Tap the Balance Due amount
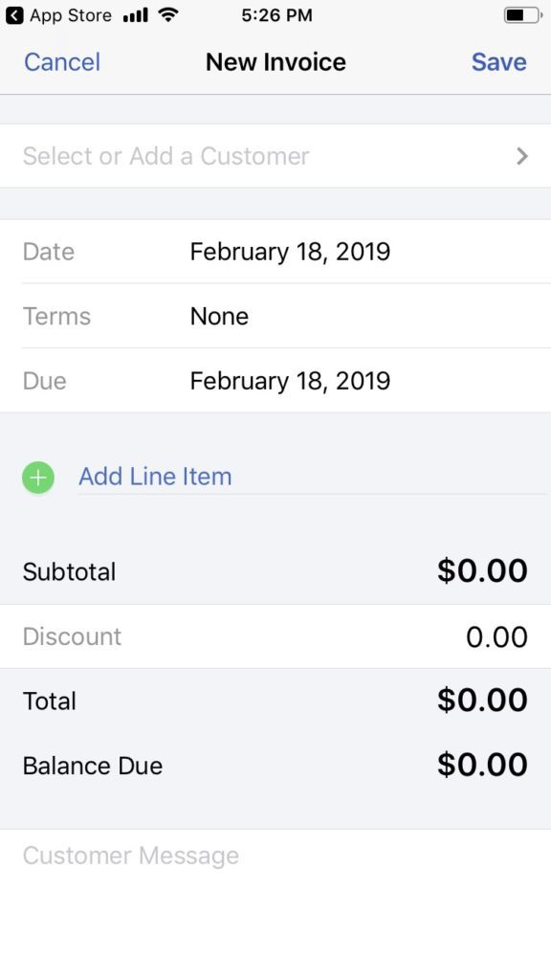551x980 pixels. [482, 765]
